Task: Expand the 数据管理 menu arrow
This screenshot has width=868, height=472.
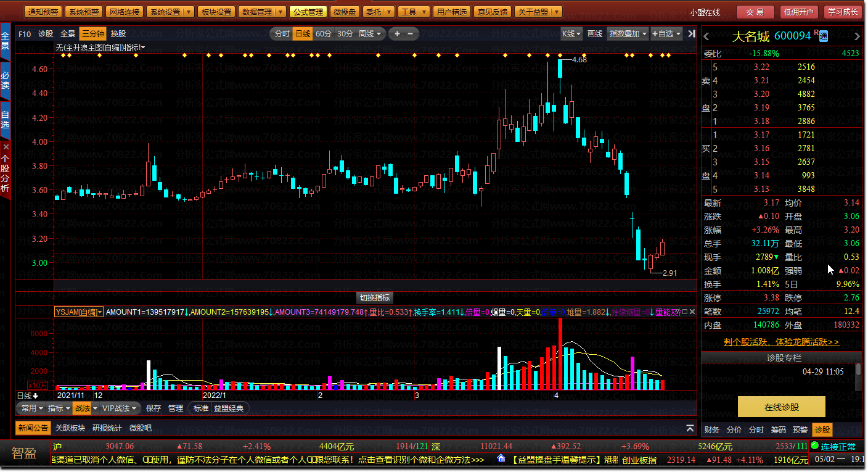Action: pyautogui.click(x=280, y=12)
